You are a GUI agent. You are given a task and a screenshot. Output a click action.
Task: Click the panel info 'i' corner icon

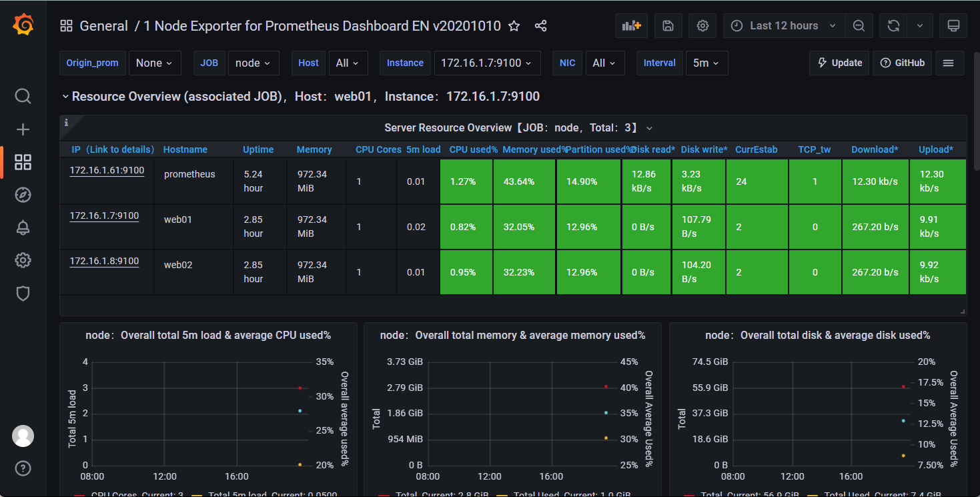pos(66,122)
